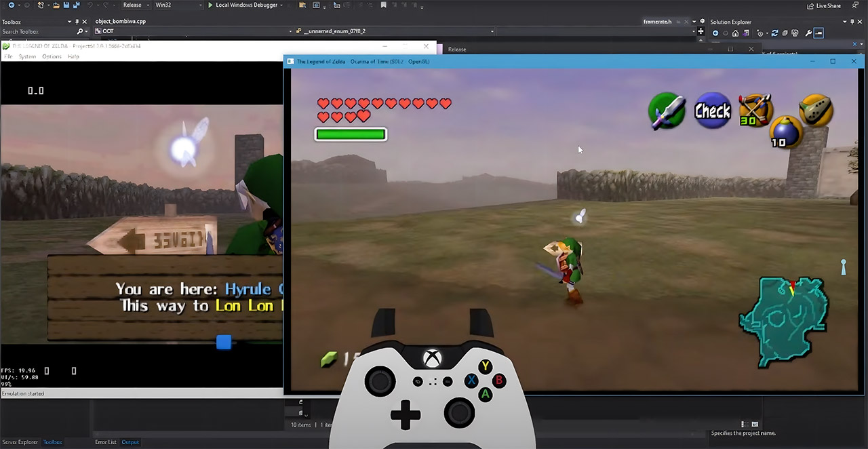Toggle a bookmark with the toolbar bookmark icon
The image size is (868, 449).
384,5
